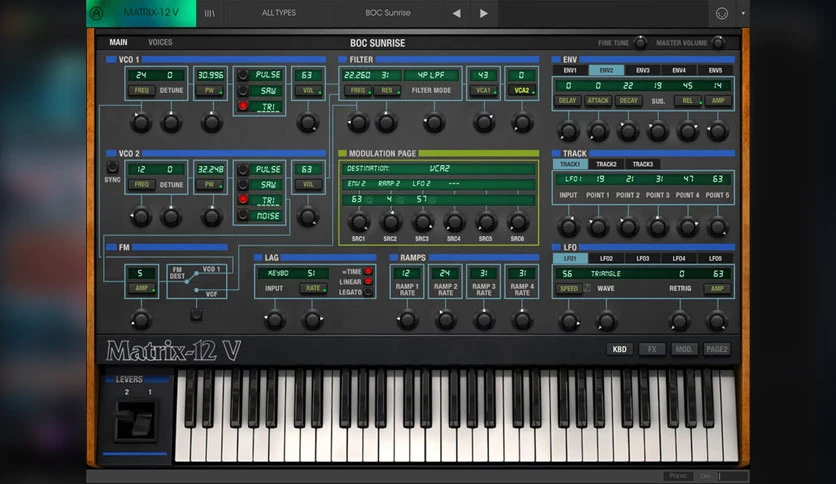Image resolution: width=836 pixels, height=484 pixels.
Task: Select the LFO2 tab
Action: (x=606, y=259)
